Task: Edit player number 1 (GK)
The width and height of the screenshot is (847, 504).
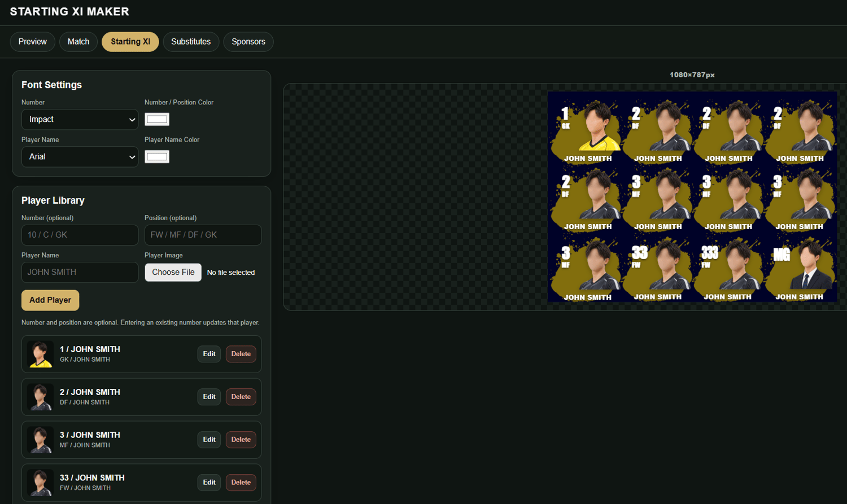Action: (x=209, y=354)
